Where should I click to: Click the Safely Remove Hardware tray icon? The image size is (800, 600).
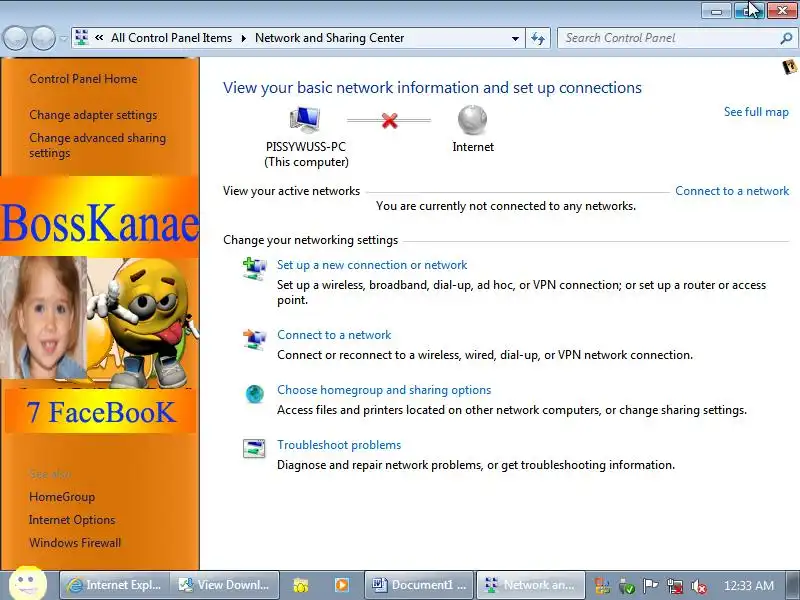626,586
